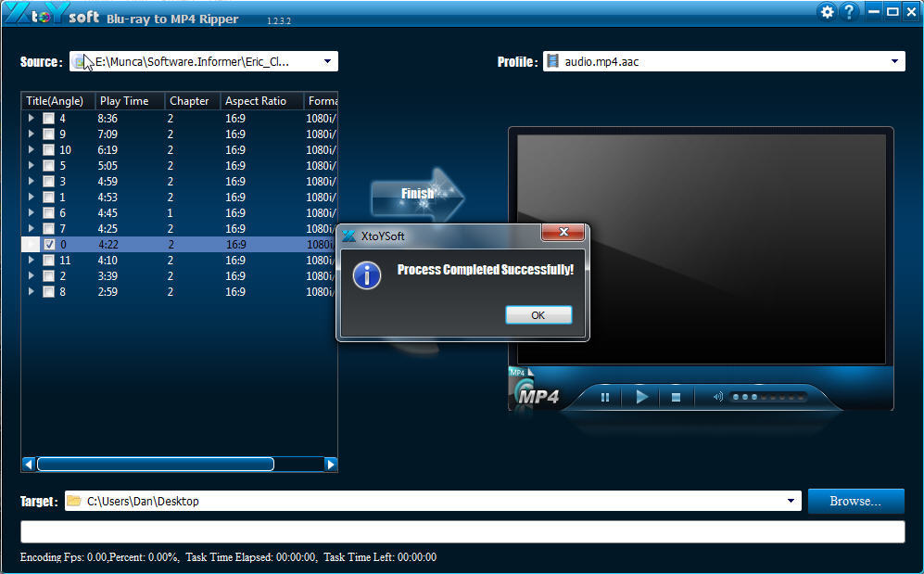Sort by Play Time column header
924x574 pixels.
tap(130, 101)
